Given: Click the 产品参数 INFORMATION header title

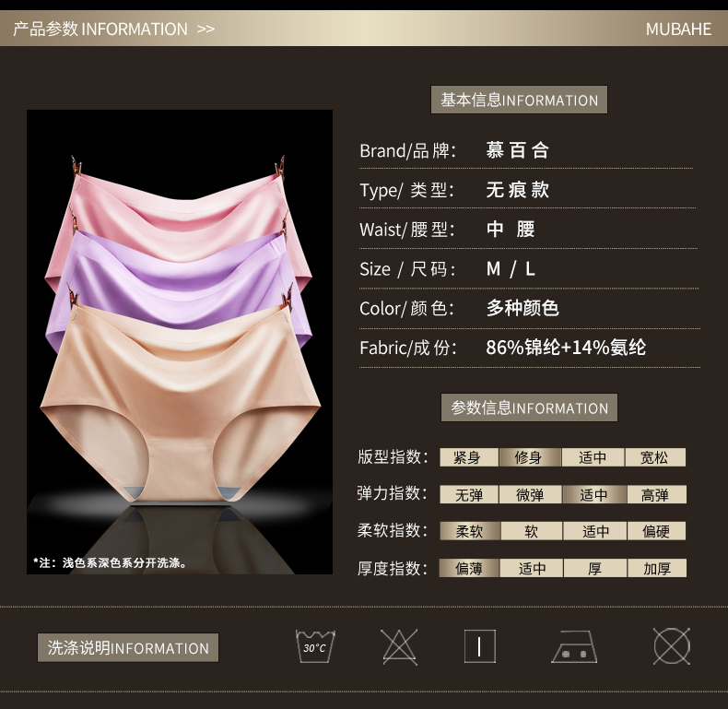Looking at the screenshot, I should click(100, 29).
